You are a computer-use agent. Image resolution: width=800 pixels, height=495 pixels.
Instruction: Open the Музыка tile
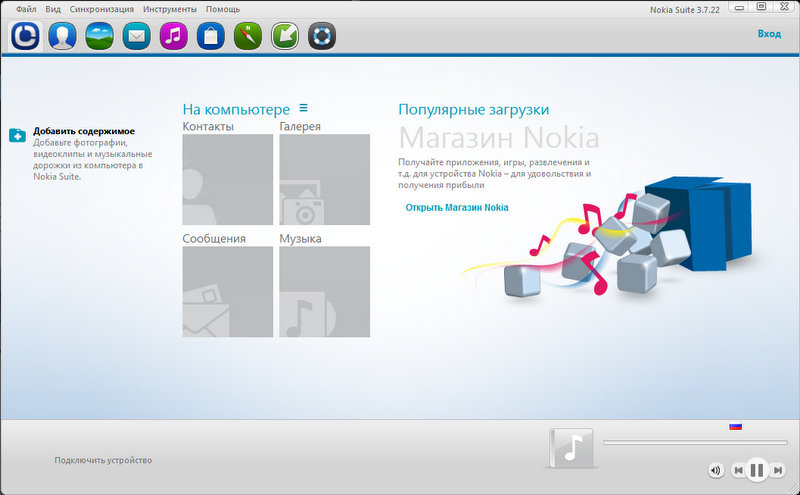coord(324,291)
